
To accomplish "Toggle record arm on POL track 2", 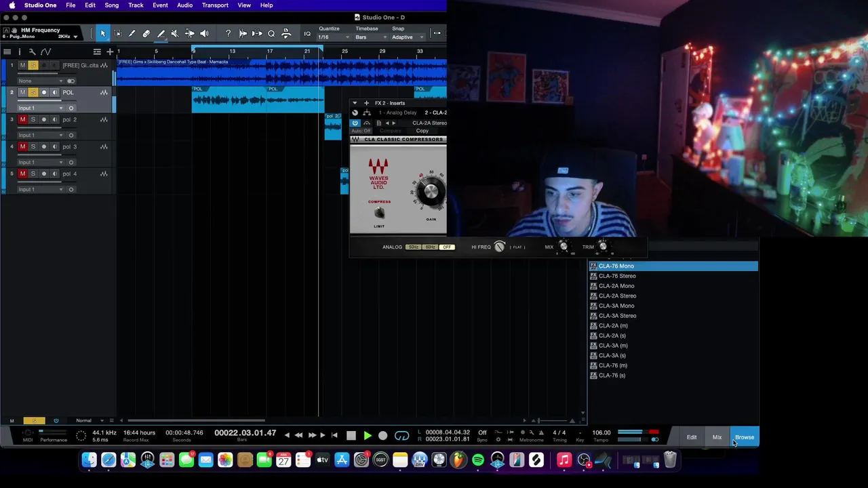I will click(x=44, y=92).
